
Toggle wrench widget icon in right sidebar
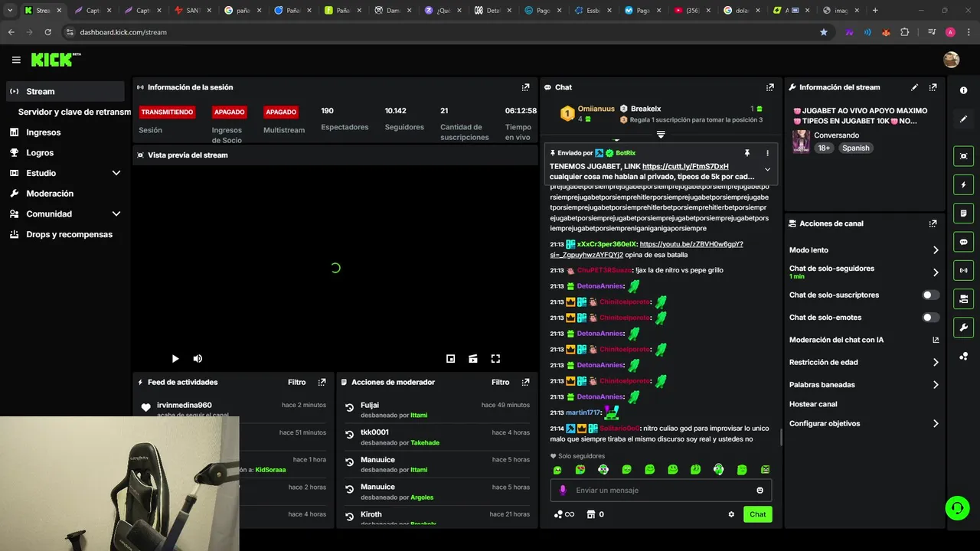(x=963, y=328)
